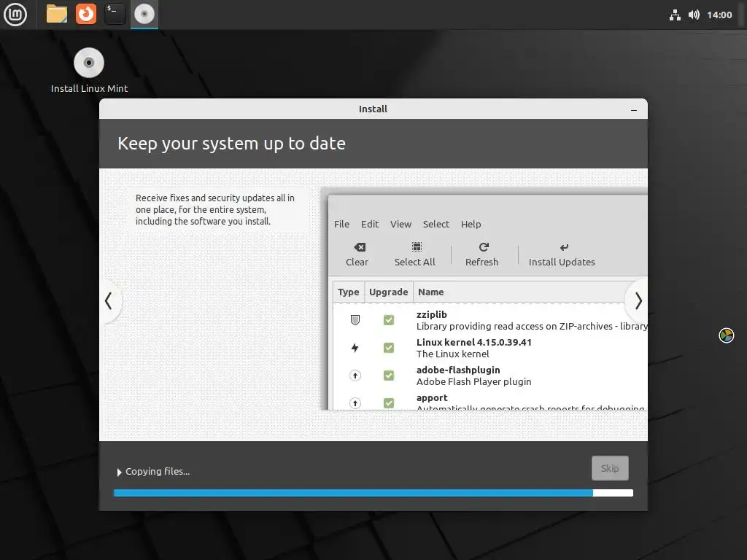Show the previous slide with left chevron
Screen dimensions: 747x560
[x=109, y=301]
